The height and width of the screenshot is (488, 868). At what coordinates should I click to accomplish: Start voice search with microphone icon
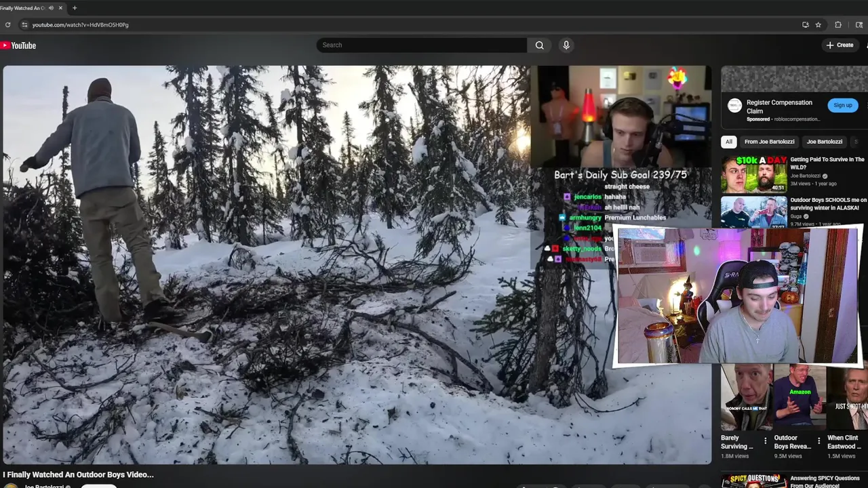click(x=566, y=45)
